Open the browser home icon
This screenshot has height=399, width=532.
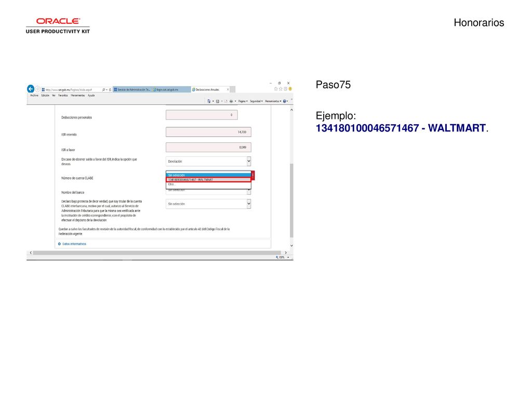click(x=276, y=89)
